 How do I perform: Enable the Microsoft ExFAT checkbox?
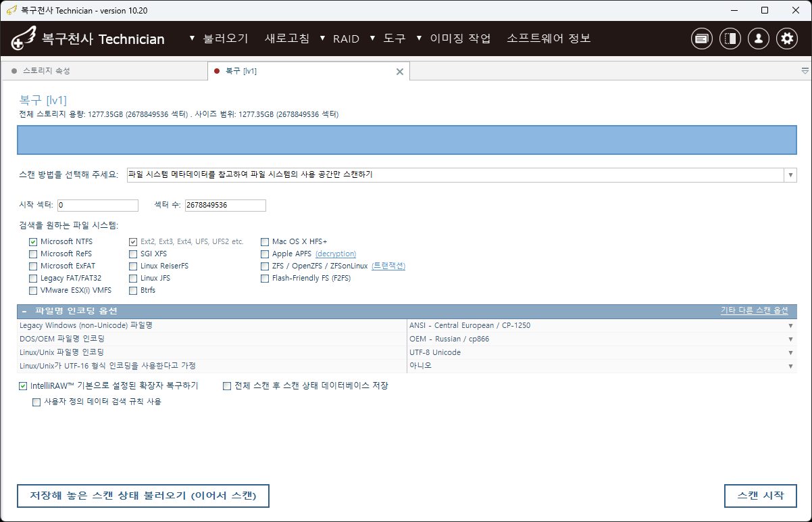[33, 266]
